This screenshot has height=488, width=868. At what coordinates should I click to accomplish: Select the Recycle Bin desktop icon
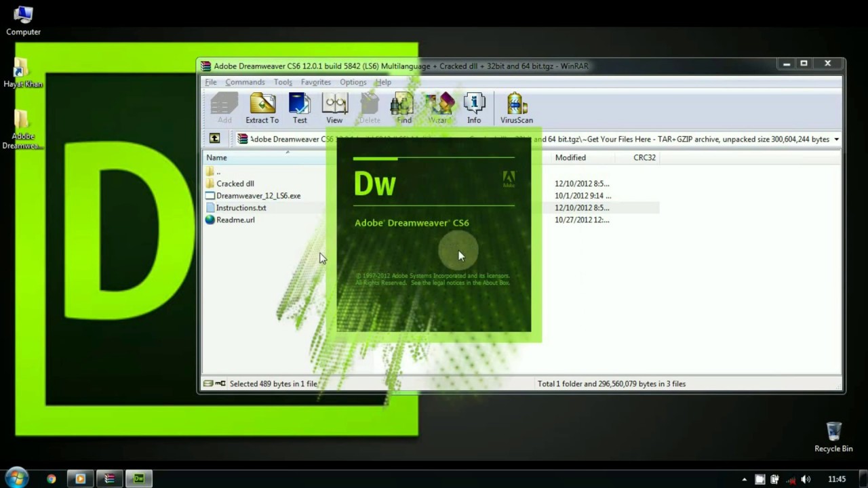833,437
